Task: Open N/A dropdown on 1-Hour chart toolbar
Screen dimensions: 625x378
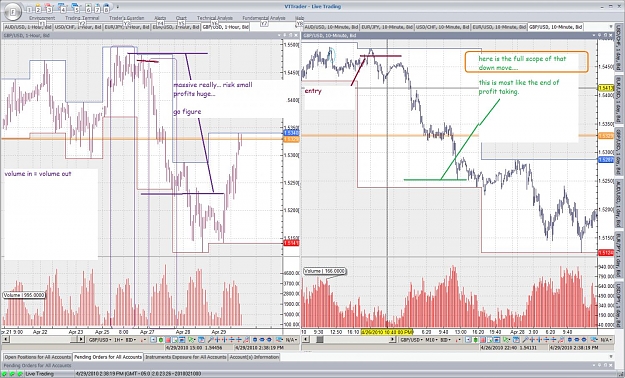Action: click(291, 340)
